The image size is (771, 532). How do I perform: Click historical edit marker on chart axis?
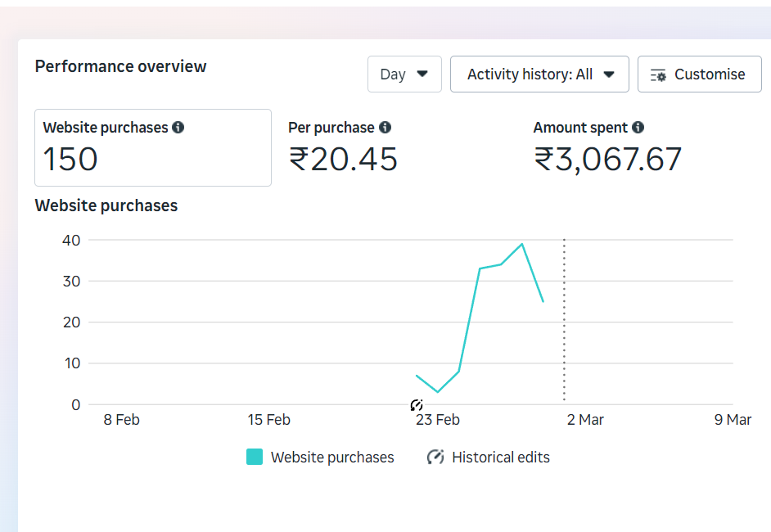coord(417,405)
